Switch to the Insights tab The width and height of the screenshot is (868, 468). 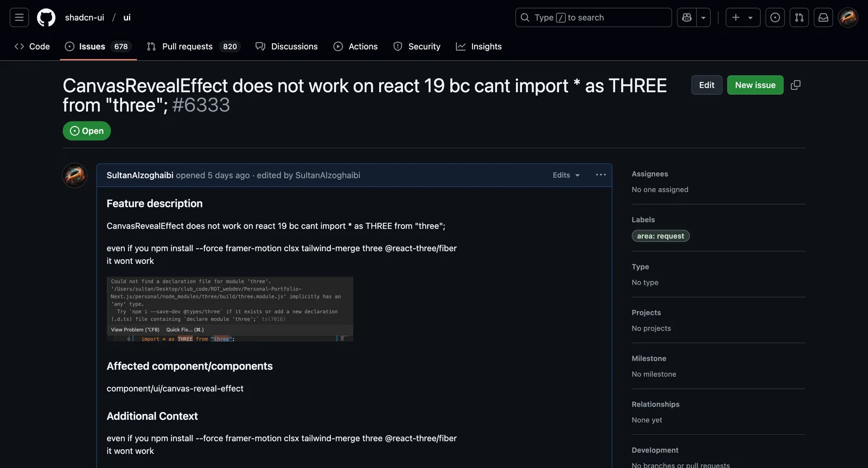point(478,47)
